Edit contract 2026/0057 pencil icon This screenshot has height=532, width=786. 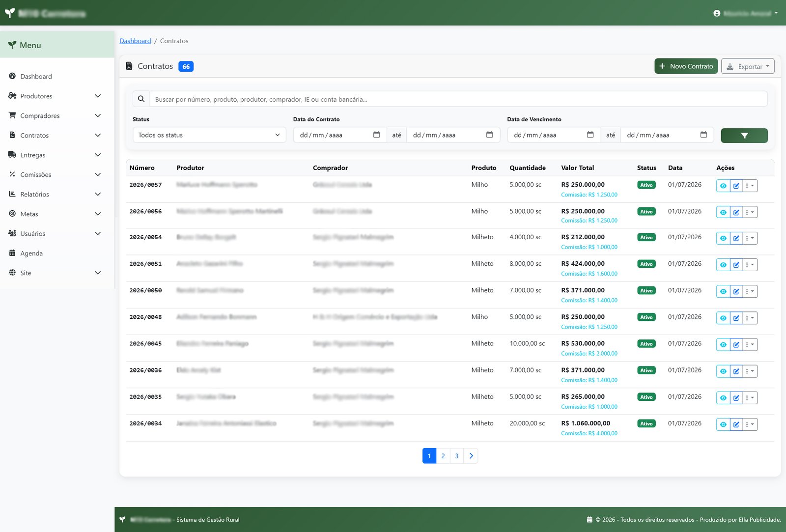(736, 186)
